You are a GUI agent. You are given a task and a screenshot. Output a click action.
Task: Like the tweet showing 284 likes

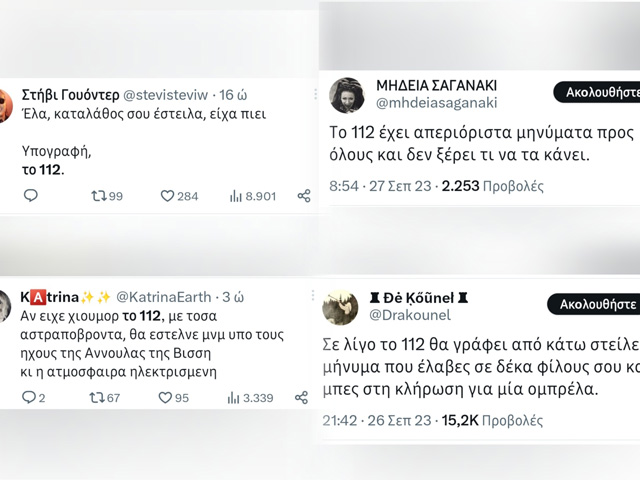pos(168,196)
